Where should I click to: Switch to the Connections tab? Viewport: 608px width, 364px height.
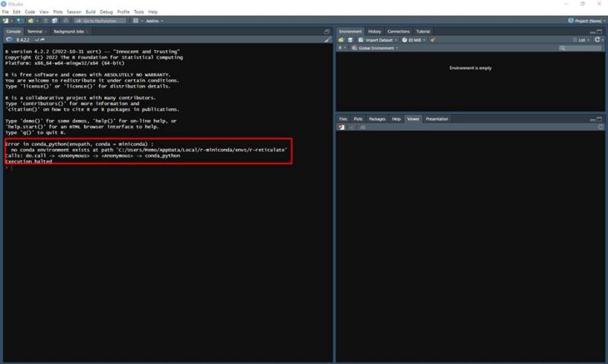click(398, 31)
